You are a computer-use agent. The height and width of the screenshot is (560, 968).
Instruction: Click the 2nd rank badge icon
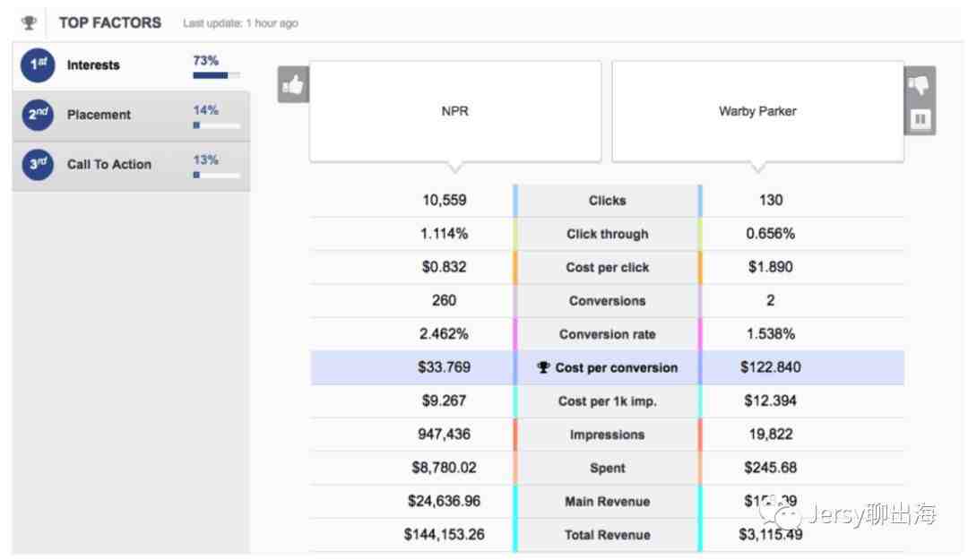pos(38,115)
